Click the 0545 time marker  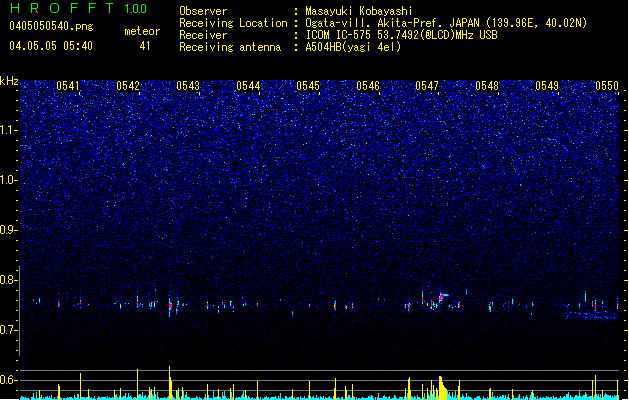click(308, 86)
